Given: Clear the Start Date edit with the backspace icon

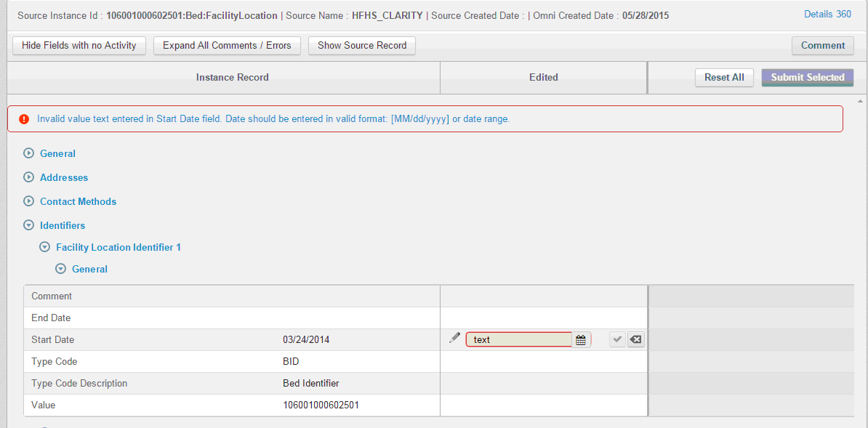Looking at the screenshot, I should point(636,339).
